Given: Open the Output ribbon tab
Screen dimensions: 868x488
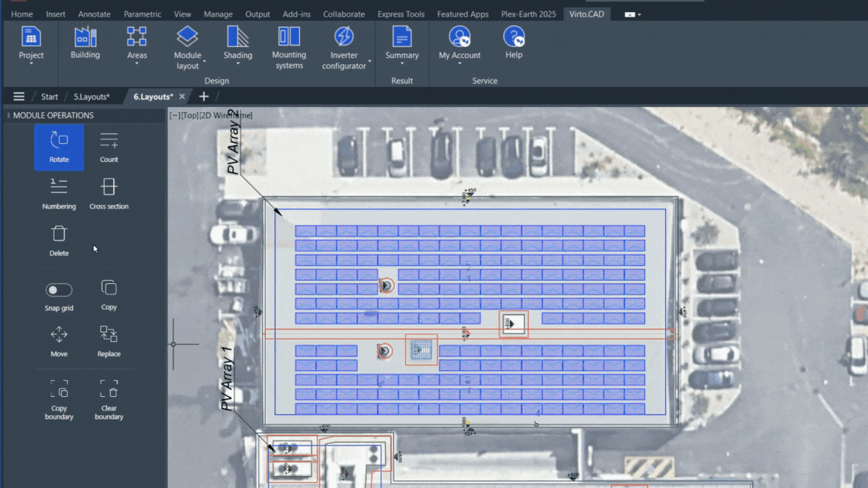Looking at the screenshot, I should [258, 14].
